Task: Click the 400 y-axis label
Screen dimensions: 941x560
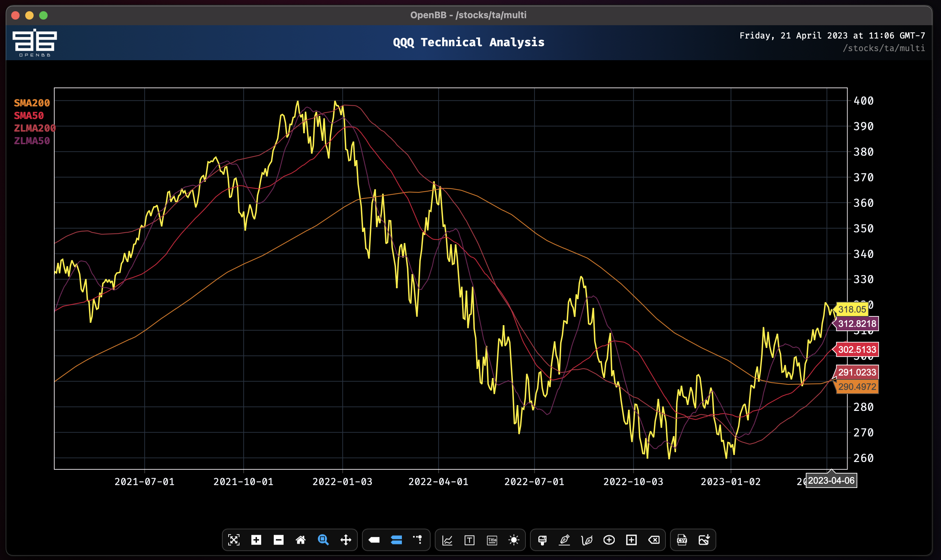Action: [863, 101]
